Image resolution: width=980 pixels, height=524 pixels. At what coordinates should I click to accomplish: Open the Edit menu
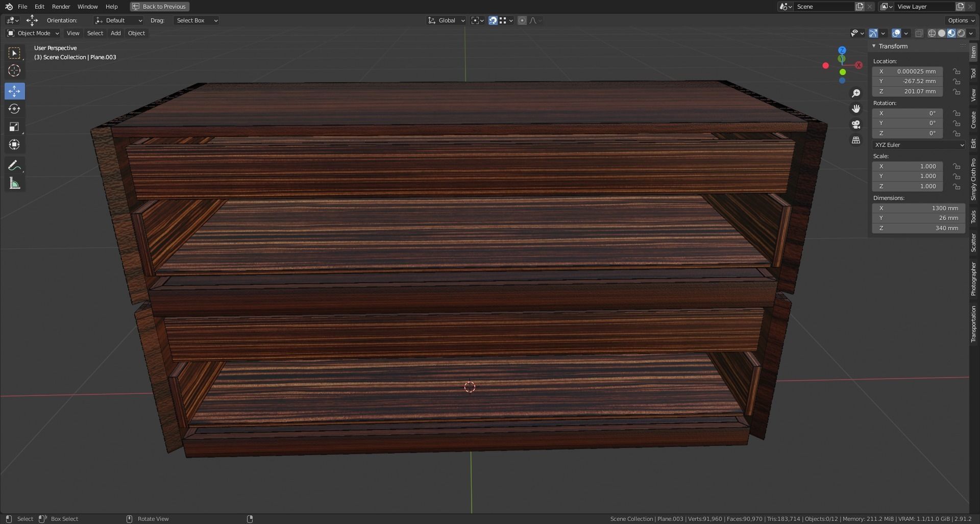[39, 7]
